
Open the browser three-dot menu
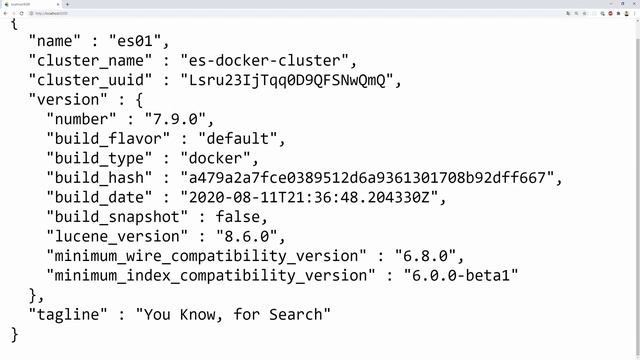tap(634, 13)
